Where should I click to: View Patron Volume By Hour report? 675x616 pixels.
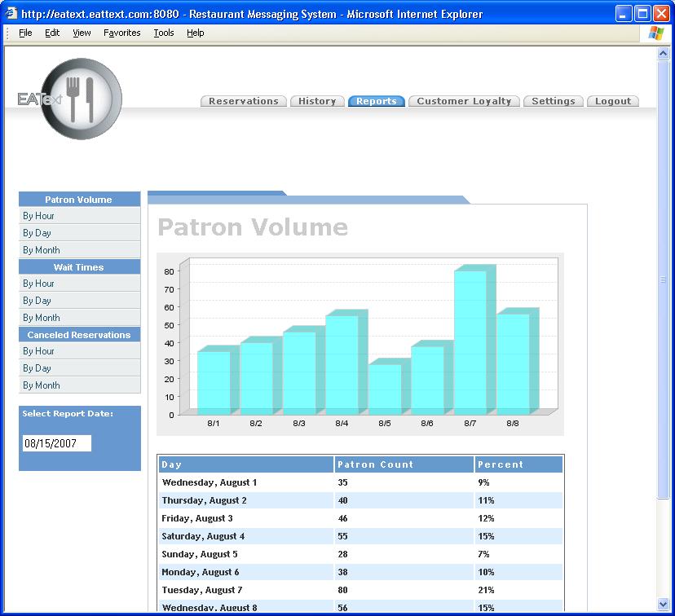39,216
